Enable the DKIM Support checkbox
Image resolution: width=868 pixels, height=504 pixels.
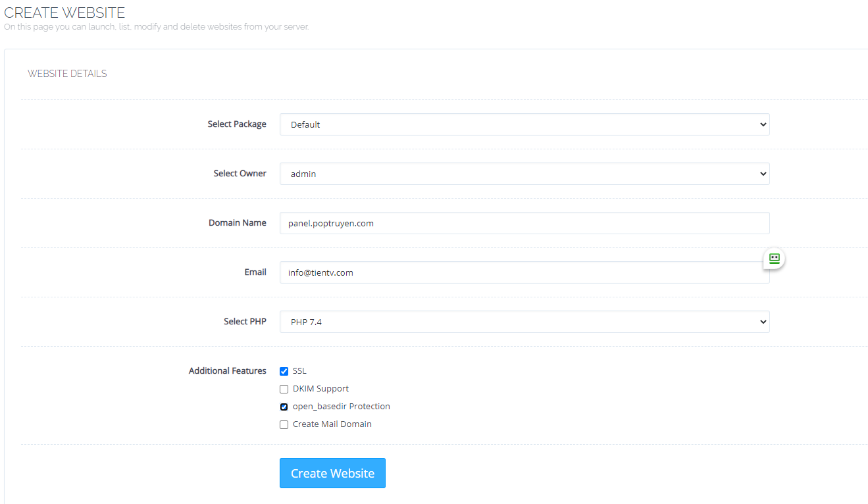[x=284, y=389]
